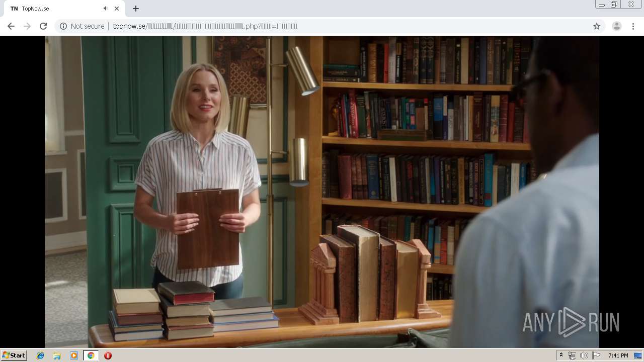Click the show desktop button

pos(638,355)
